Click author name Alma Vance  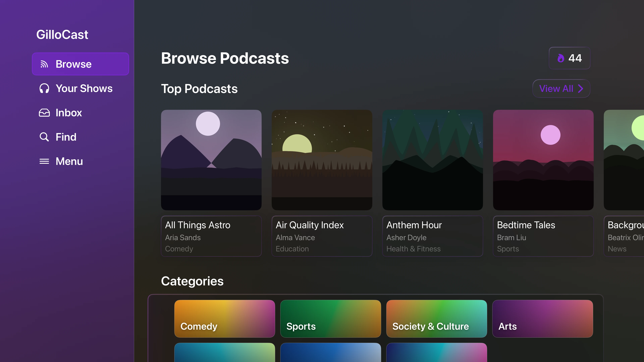tap(295, 238)
